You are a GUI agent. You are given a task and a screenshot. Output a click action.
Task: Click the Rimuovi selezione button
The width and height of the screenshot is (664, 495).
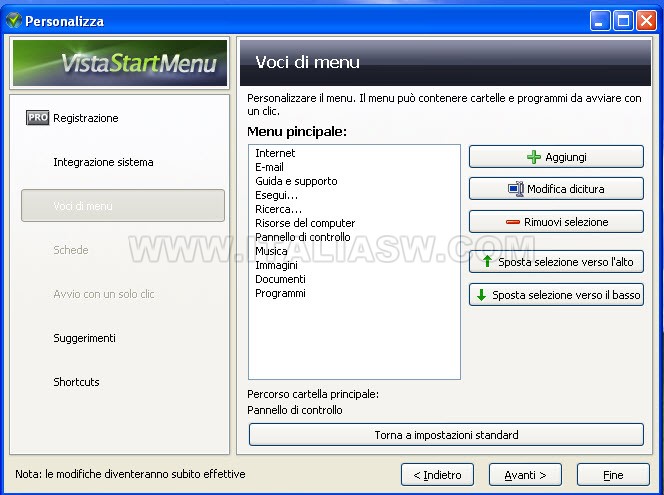pos(556,222)
